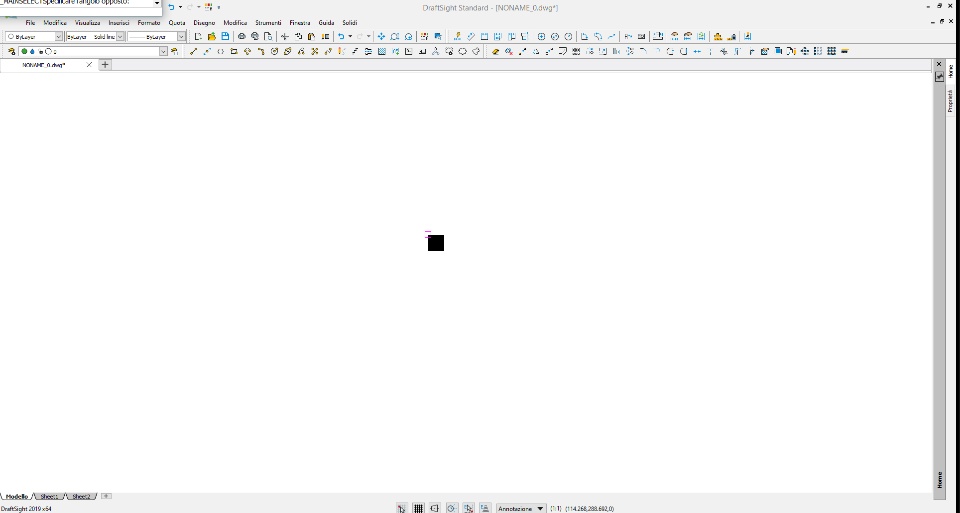The width and height of the screenshot is (960, 513).
Task: Select the Modello tab
Action: [x=17, y=496]
